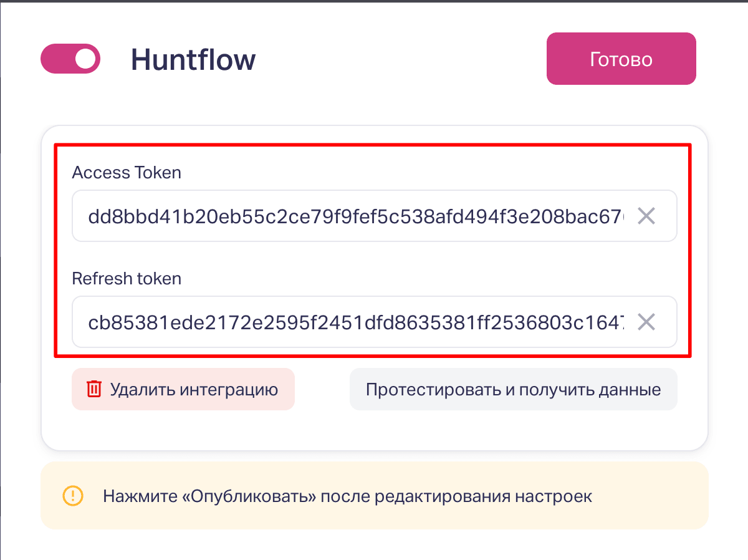The width and height of the screenshot is (748, 560).
Task: Clear the Access Token field with X
Action: click(x=646, y=216)
